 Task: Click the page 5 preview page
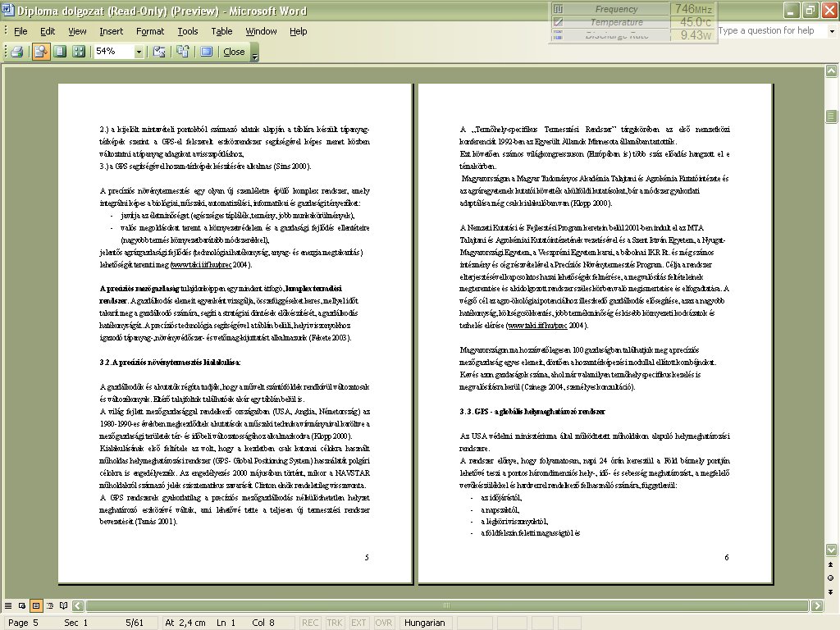click(235, 333)
